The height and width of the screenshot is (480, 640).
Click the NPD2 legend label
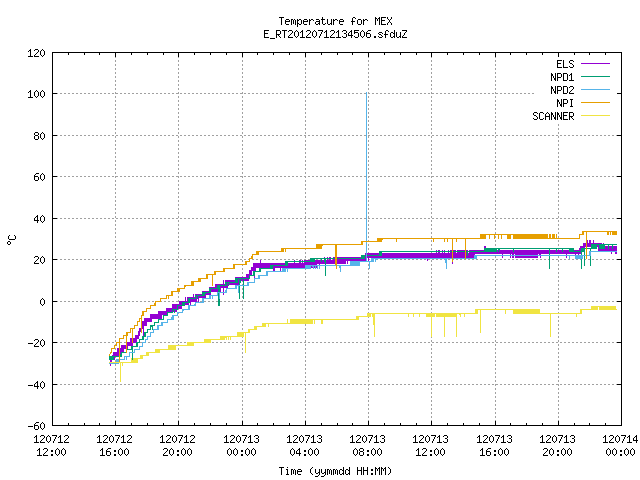562,90
